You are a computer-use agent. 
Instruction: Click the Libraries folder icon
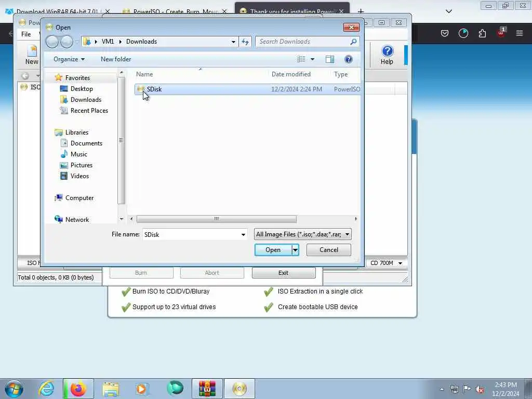[58, 132]
